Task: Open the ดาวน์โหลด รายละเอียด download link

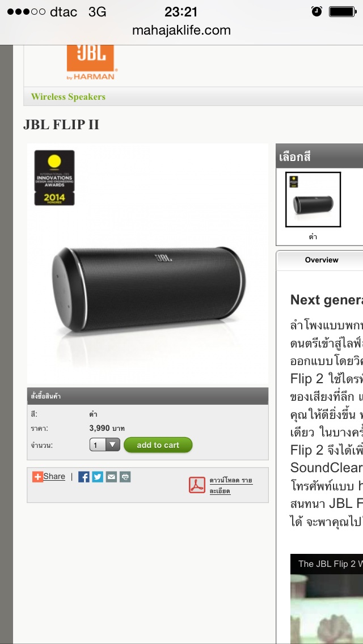Action: 231,485
